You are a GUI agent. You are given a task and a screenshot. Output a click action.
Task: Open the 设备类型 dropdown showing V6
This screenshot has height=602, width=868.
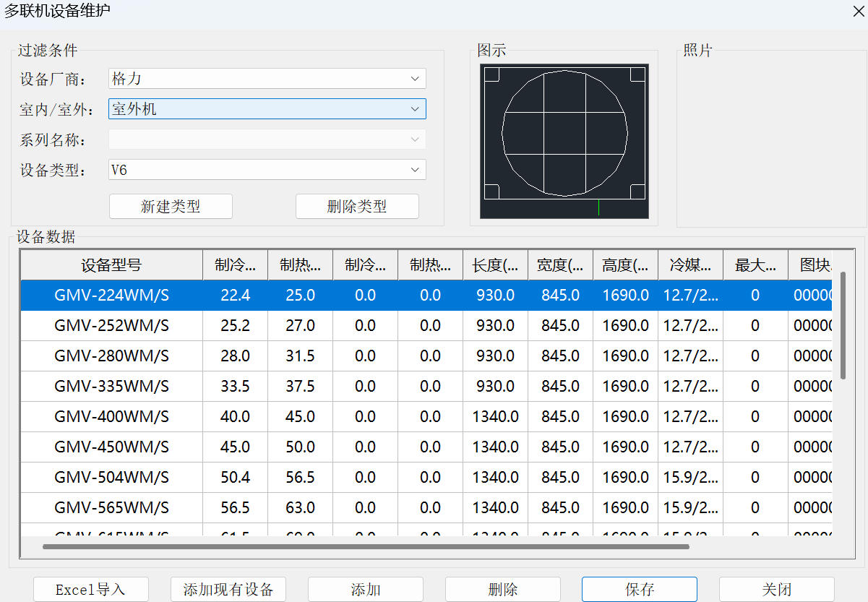(267, 170)
